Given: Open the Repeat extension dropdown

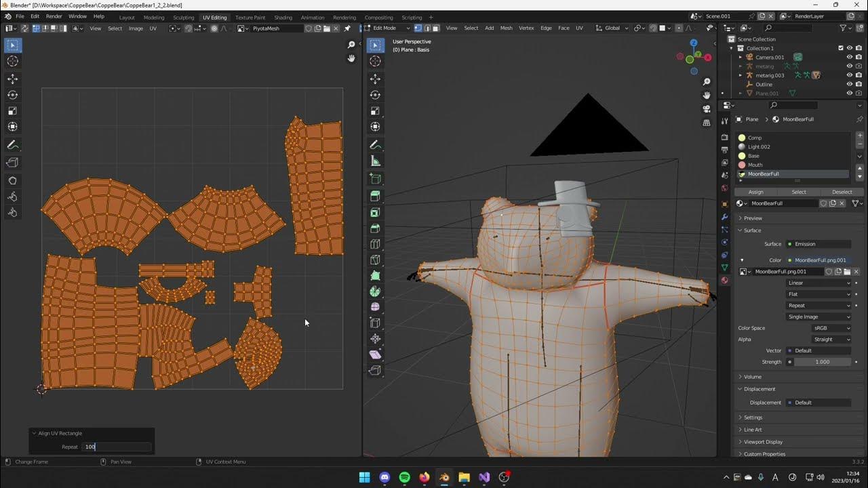Looking at the screenshot, I should 818,306.
